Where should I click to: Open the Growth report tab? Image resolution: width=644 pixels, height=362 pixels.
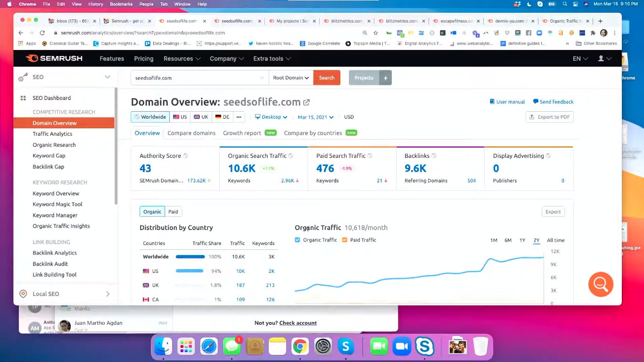pyautogui.click(x=242, y=133)
